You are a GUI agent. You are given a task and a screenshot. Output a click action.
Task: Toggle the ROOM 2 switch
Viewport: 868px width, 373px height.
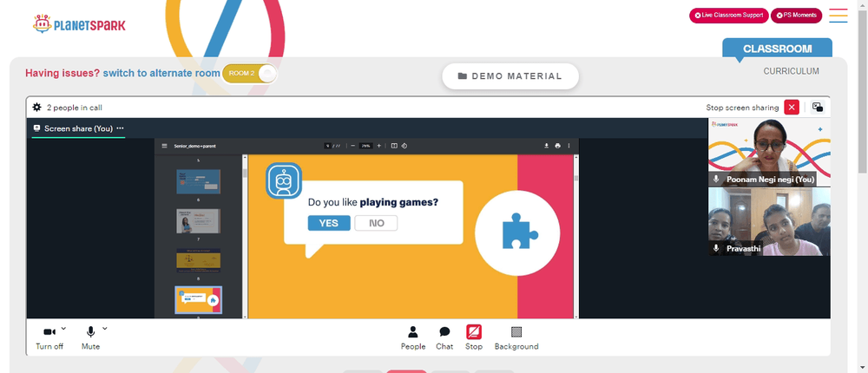coord(249,74)
